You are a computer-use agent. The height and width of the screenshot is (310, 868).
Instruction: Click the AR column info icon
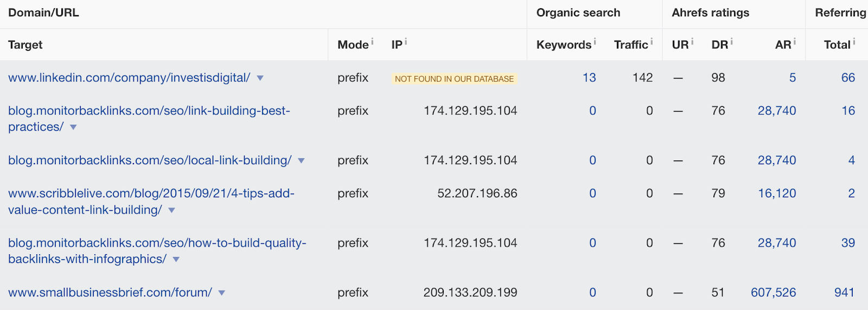(795, 41)
